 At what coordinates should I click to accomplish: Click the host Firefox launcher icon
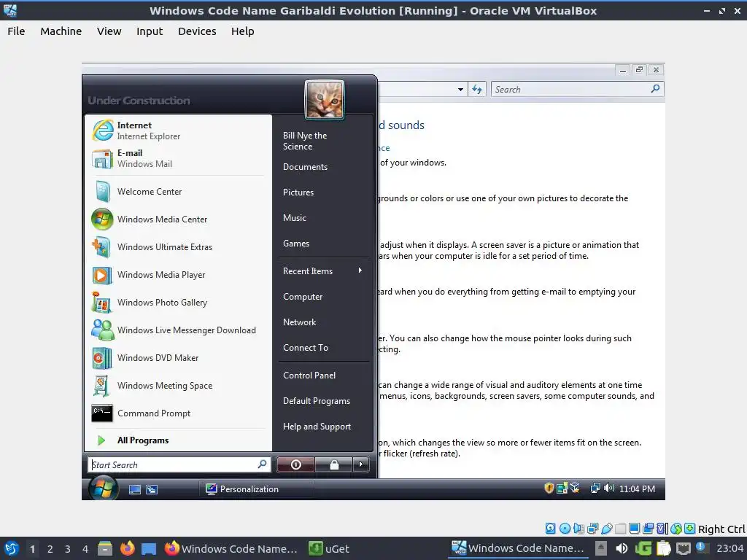(x=127, y=548)
